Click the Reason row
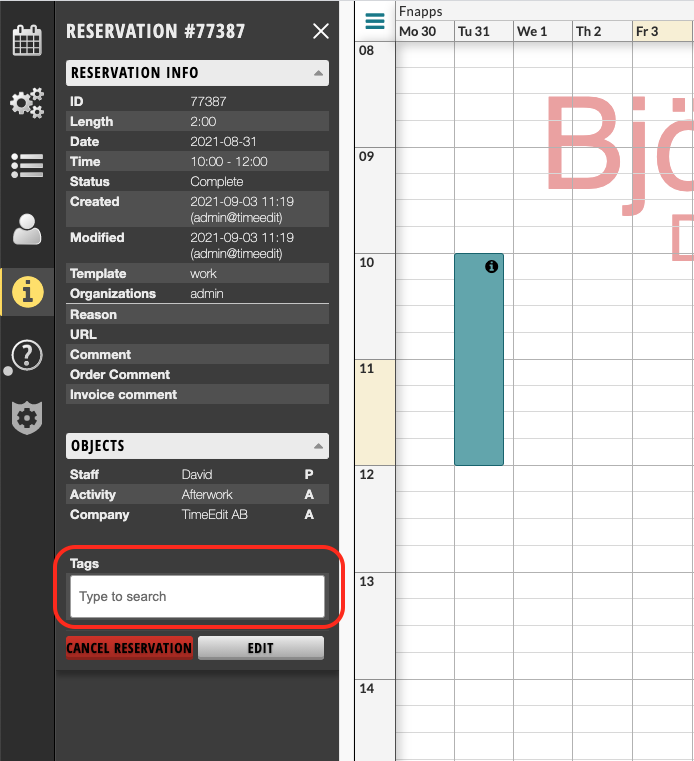The height and width of the screenshot is (761, 694). 198,314
